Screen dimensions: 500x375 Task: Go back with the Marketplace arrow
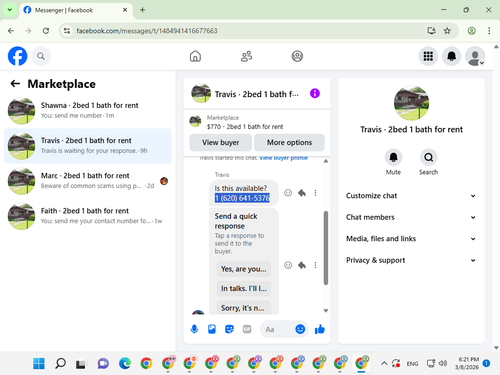click(x=15, y=84)
